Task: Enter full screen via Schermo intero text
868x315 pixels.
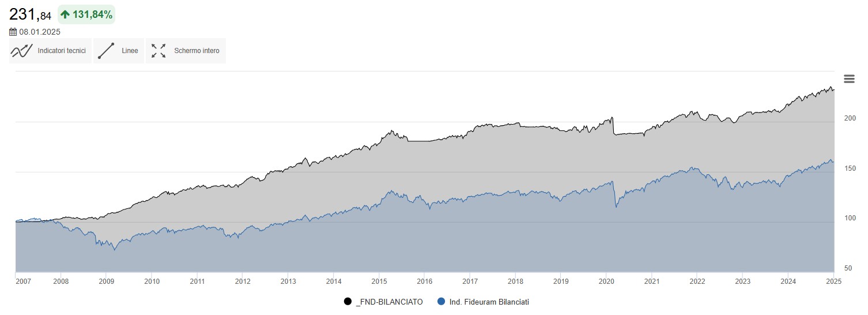Action: [x=197, y=51]
